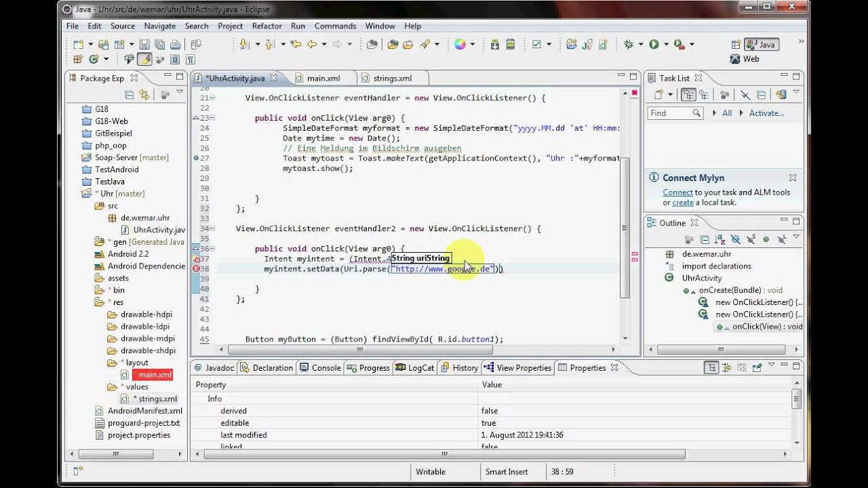The width and height of the screenshot is (868, 488).
Task: Click the color wheel toolbar icon
Action: click(x=460, y=44)
